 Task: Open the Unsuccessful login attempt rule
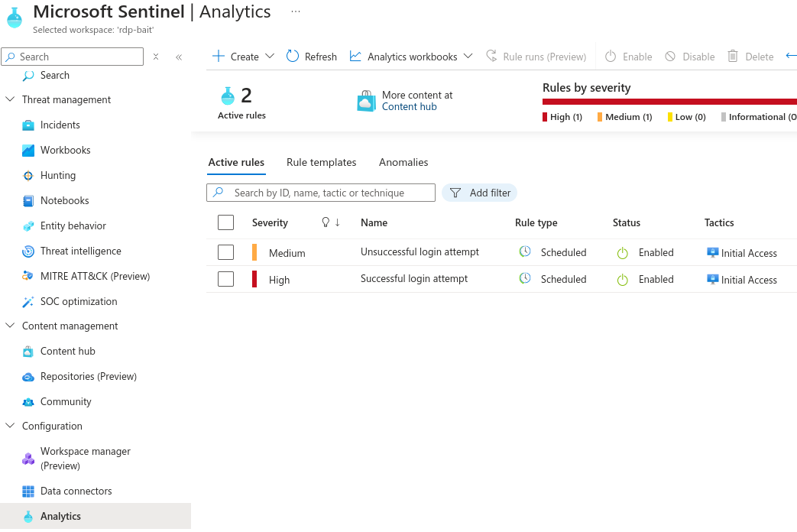pyautogui.click(x=420, y=251)
